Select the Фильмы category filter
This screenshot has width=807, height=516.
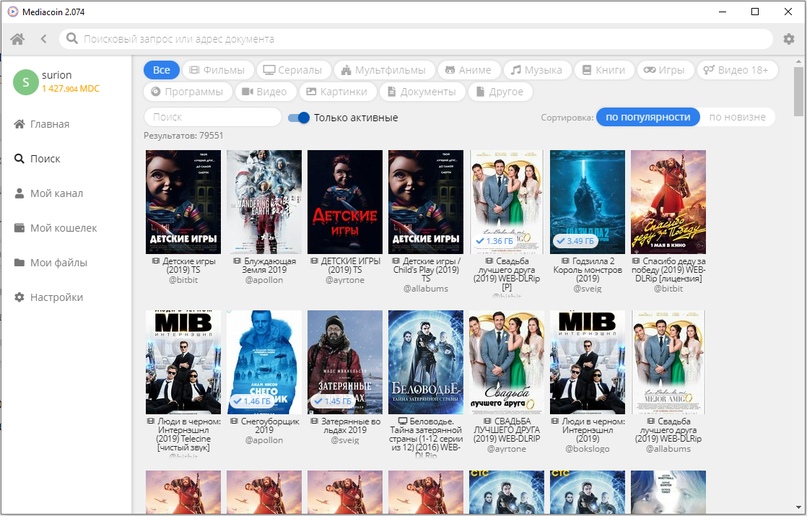coord(216,70)
